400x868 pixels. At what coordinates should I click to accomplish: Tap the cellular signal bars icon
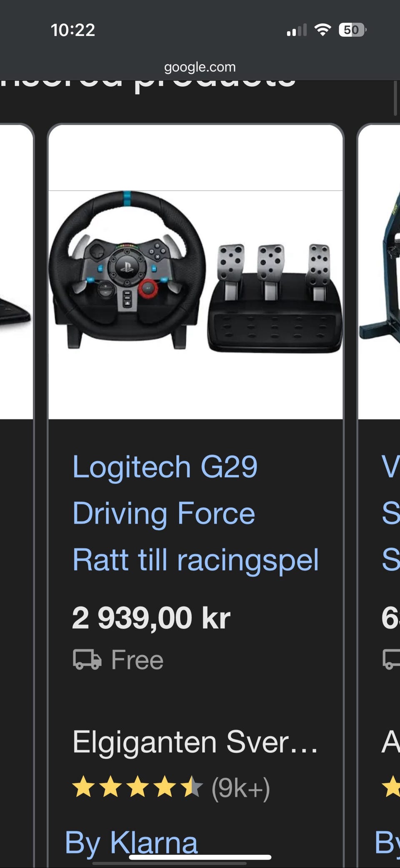pyautogui.click(x=297, y=30)
